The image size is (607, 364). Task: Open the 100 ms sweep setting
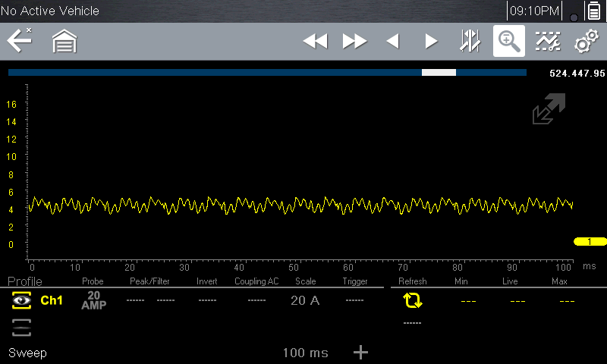click(x=305, y=353)
